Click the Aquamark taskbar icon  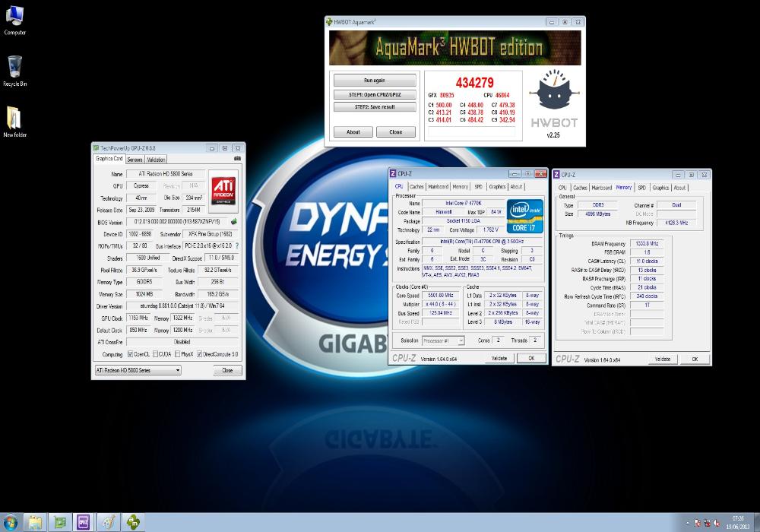pyautogui.click(x=133, y=522)
